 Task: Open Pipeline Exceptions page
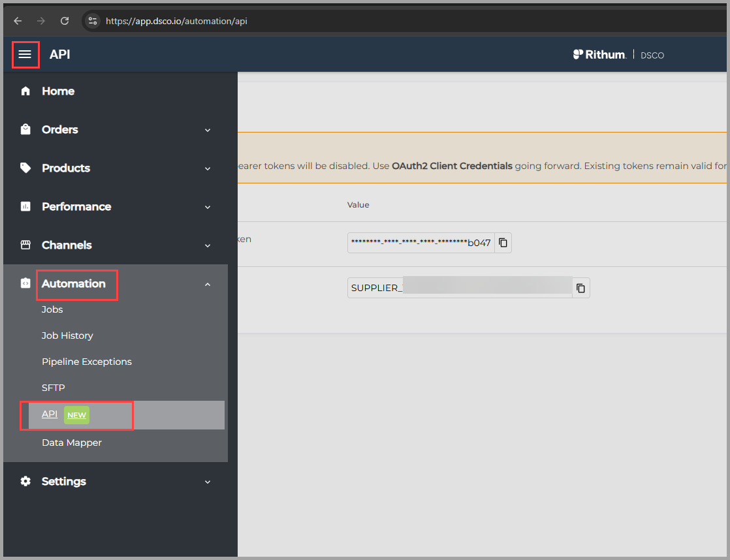pos(87,361)
